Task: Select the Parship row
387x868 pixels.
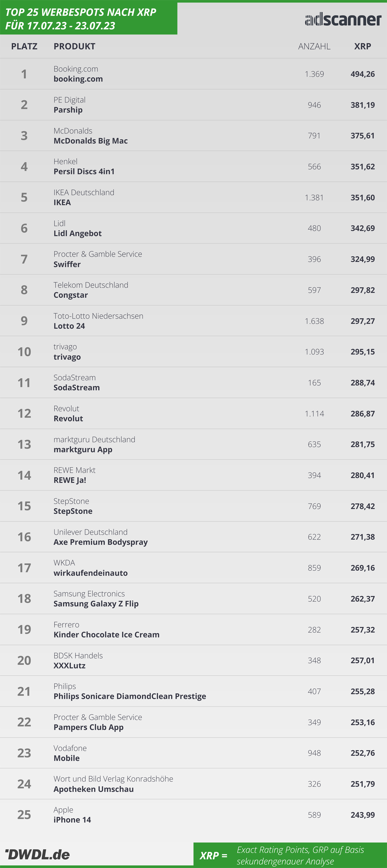Action: click(193, 105)
